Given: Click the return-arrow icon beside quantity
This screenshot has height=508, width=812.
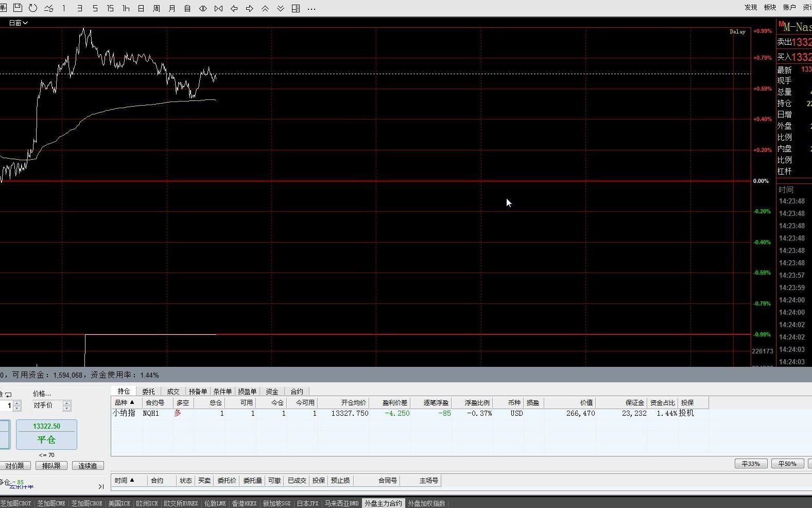Looking at the screenshot, I should [x=8, y=395].
